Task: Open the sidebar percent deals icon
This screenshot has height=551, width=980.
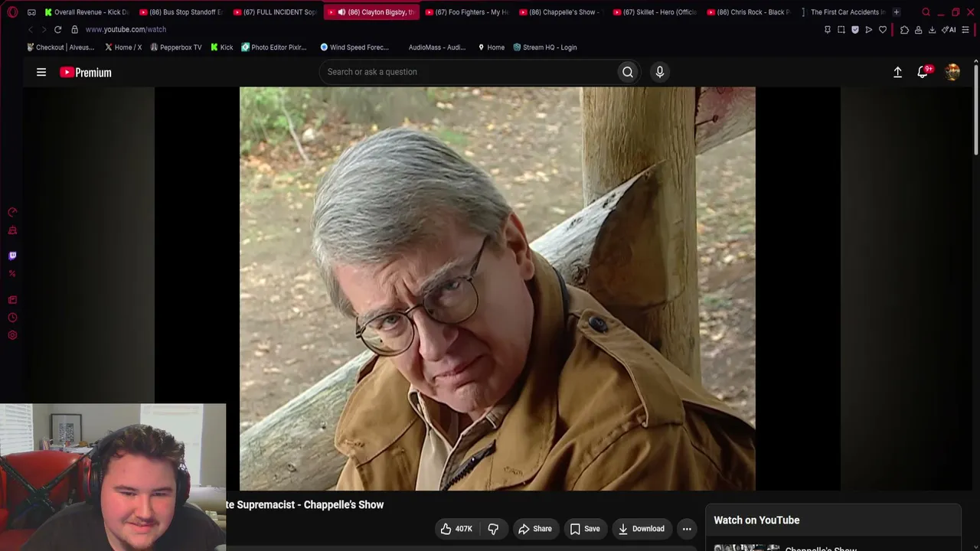Action: tap(12, 274)
